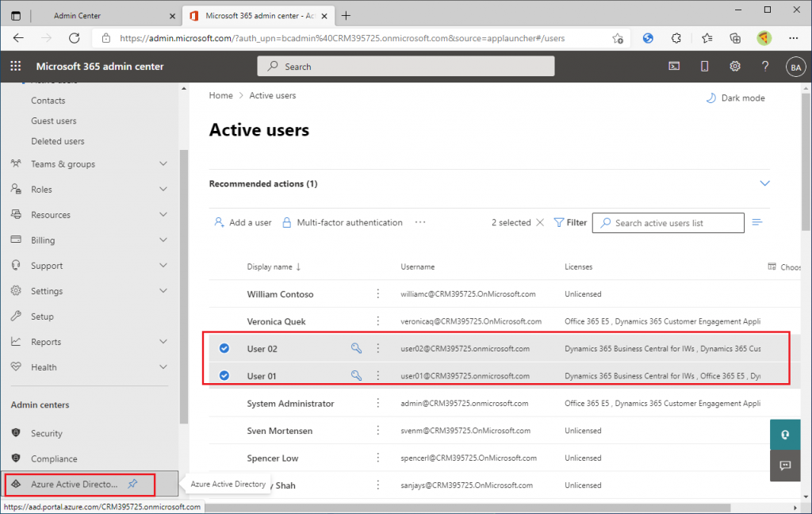Open more actions for Veronica Quek

point(378,321)
